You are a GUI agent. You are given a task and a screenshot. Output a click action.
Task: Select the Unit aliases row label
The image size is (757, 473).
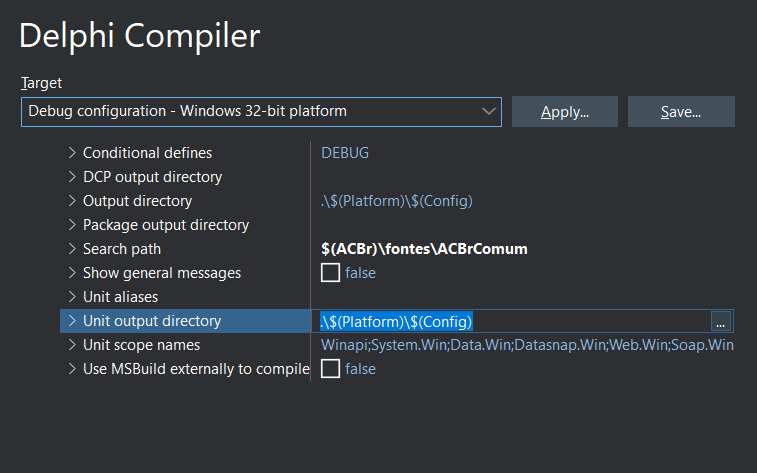click(x=121, y=297)
